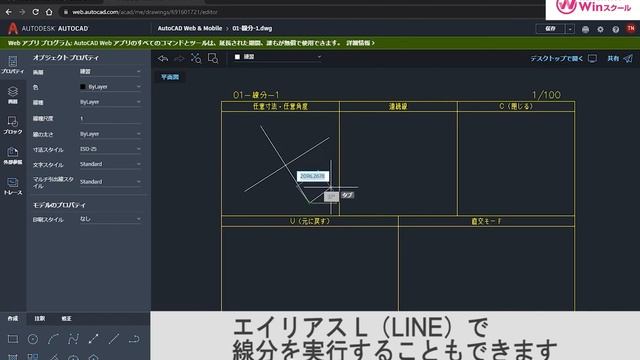The width and height of the screenshot is (640, 360).
Task: Click the Zoom Window icon
Action: pos(213,58)
